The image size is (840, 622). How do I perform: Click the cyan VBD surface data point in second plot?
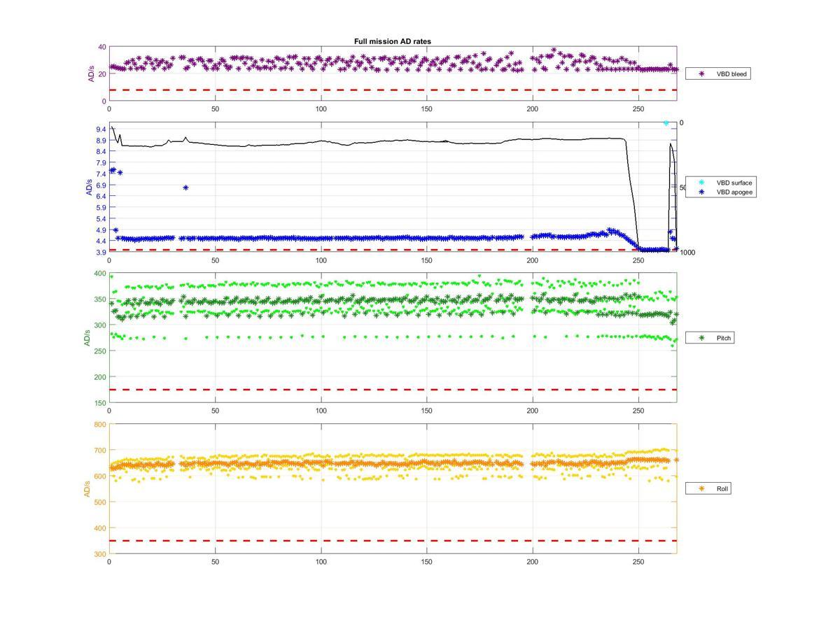[666, 123]
